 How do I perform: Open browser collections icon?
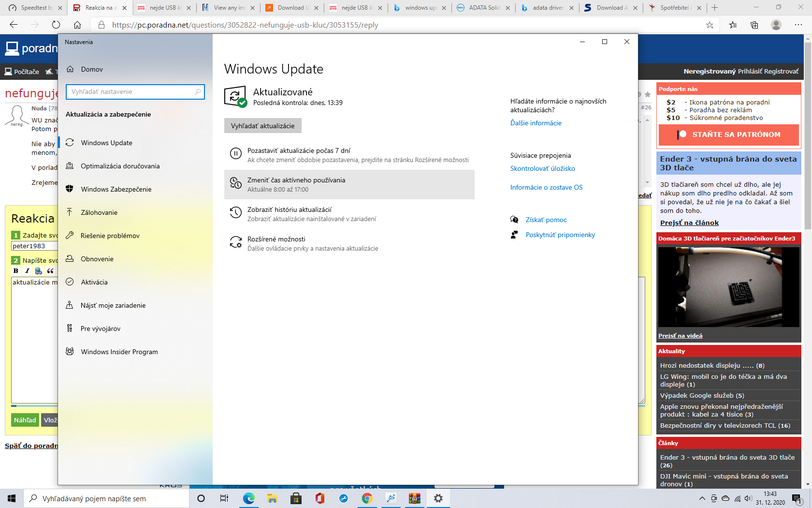[754, 25]
